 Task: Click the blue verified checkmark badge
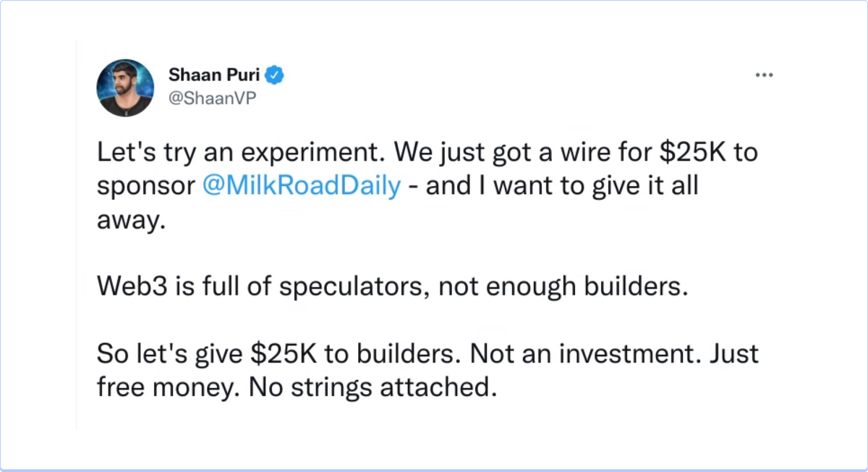tap(276, 74)
